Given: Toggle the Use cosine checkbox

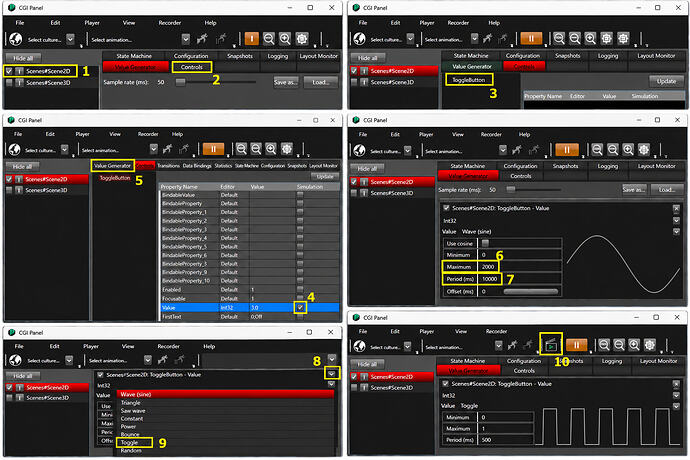Looking at the screenshot, I should click(485, 243).
